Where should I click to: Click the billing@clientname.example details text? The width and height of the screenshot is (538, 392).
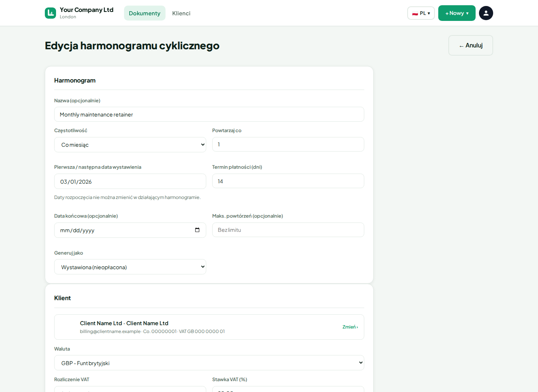[152, 332]
